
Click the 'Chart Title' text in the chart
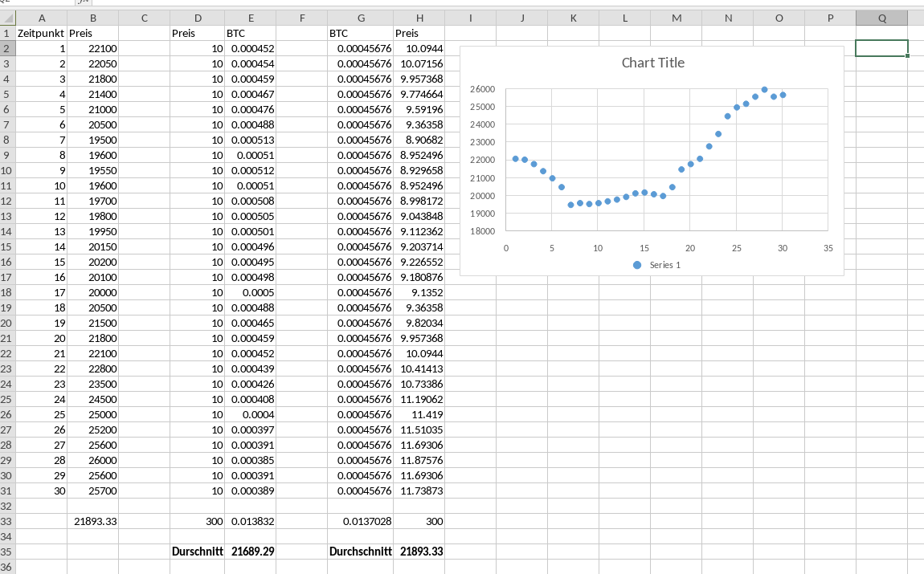pyautogui.click(x=653, y=63)
